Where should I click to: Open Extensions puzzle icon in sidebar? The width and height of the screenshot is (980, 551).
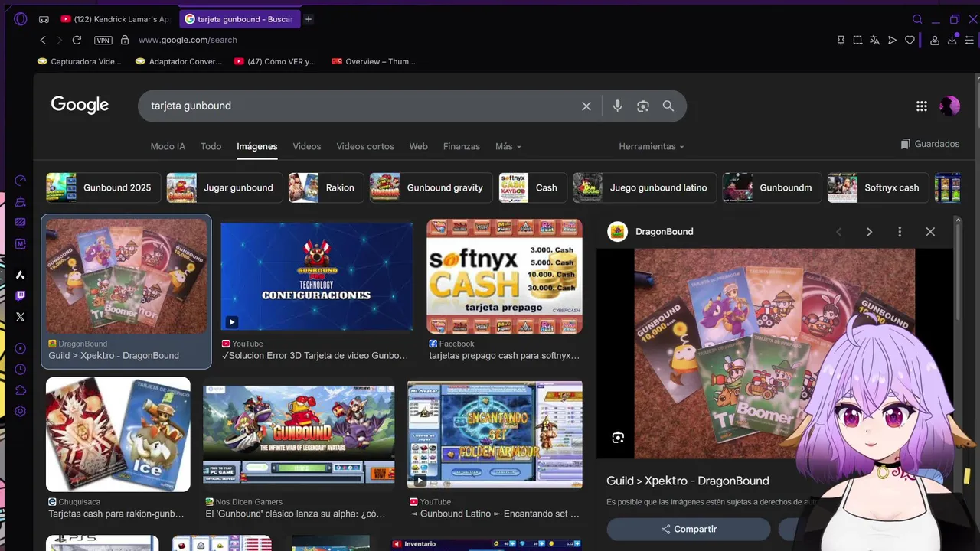click(x=21, y=390)
